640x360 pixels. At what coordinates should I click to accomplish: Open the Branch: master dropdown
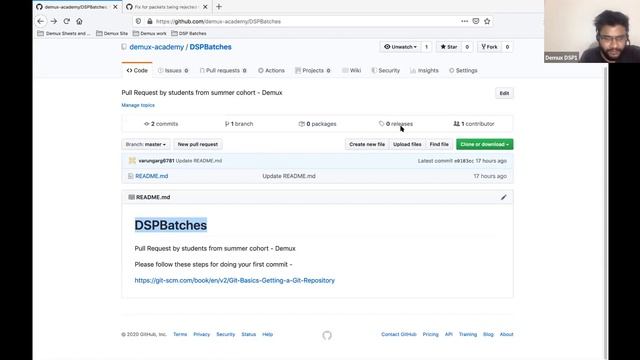[146, 144]
